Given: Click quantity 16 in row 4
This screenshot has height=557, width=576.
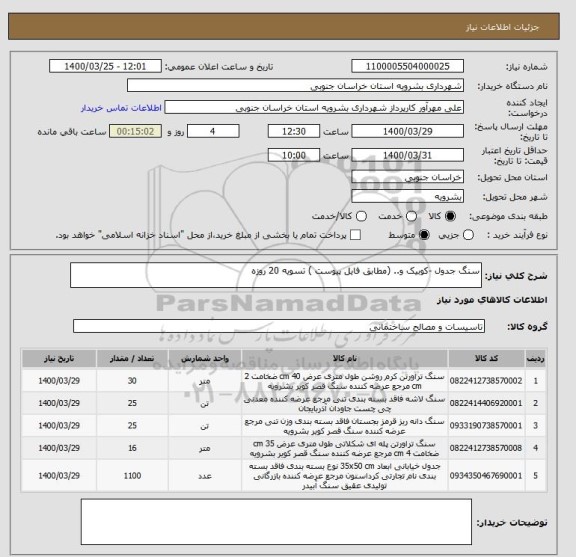Looking at the screenshot, I should (x=132, y=448).
